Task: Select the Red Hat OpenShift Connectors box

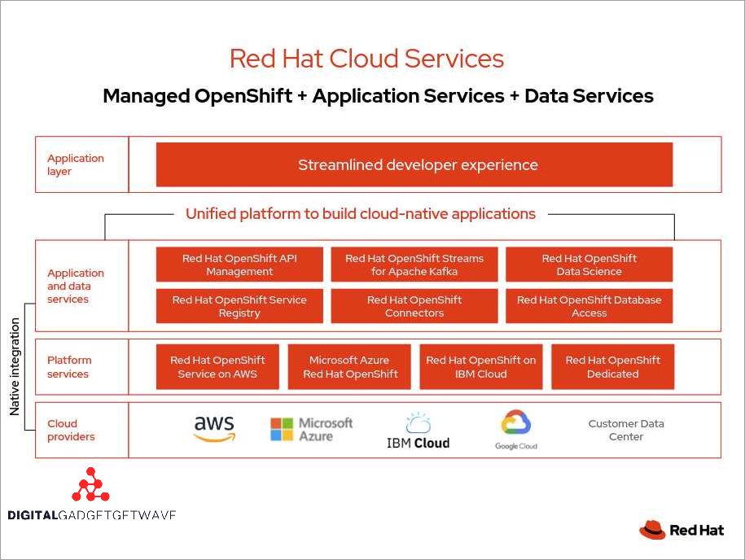Action: tap(414, 306)
